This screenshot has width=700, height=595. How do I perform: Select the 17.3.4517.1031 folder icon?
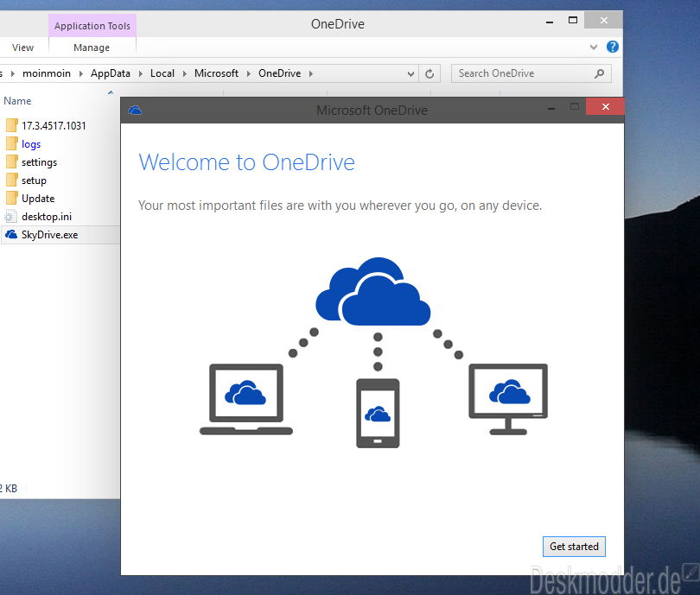coord(12,125)
